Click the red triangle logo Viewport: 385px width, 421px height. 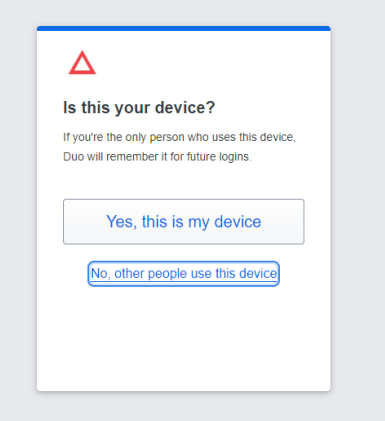pyautogui.click(x=82, y=63)
